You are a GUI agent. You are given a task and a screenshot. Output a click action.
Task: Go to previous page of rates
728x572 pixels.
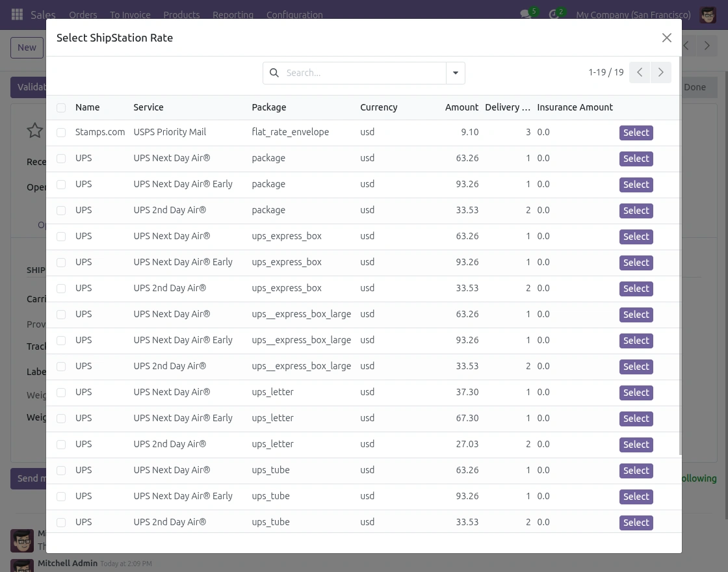[640, 73]
